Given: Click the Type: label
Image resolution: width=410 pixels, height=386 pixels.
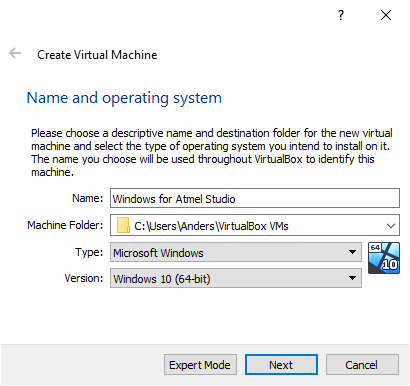Looking at the screenshot, I should [89, 252].
